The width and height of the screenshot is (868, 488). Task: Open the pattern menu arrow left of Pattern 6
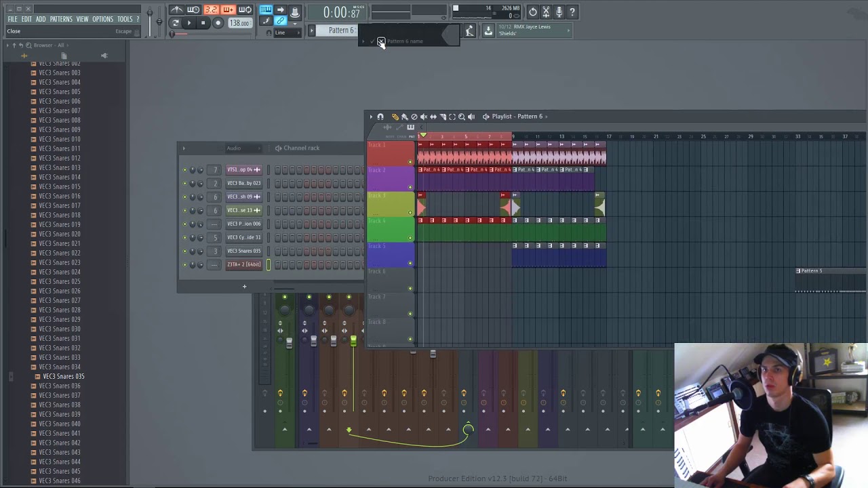312,30
